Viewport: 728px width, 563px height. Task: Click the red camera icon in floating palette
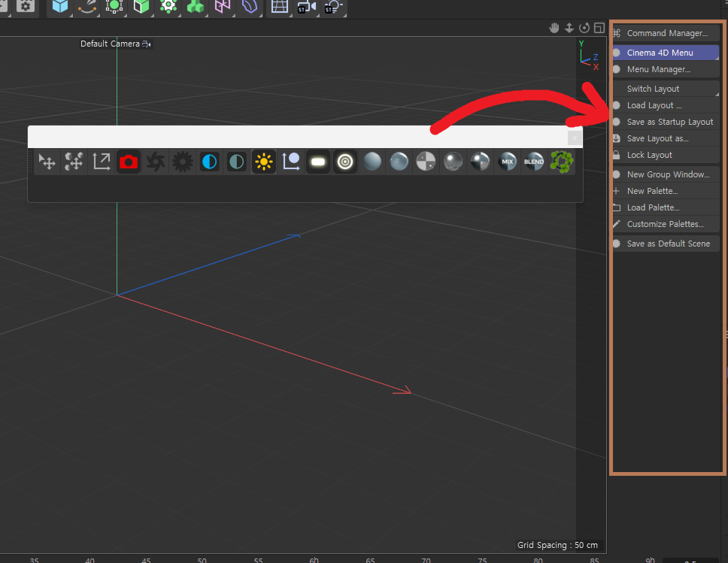(129, 162)
